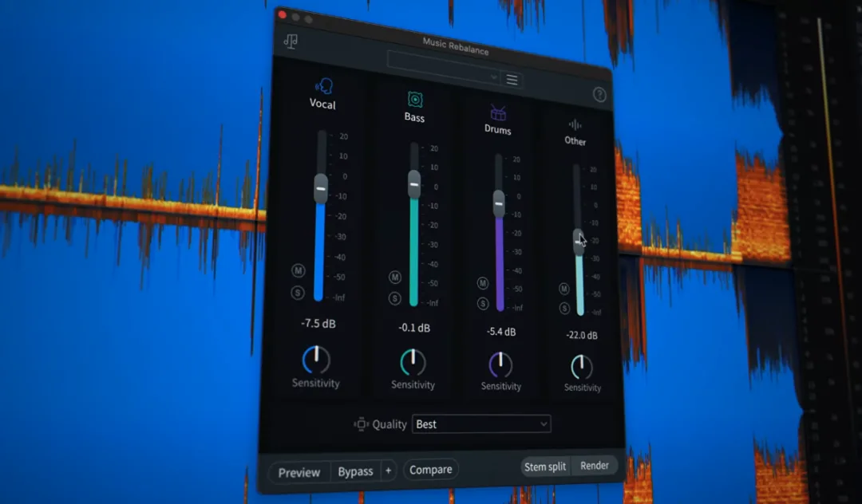Click the Other Sensitivity knob

pos(582,368)
